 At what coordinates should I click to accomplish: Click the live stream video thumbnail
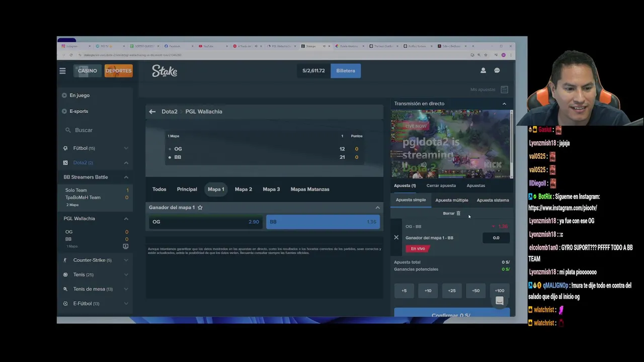tap(452, 144)
